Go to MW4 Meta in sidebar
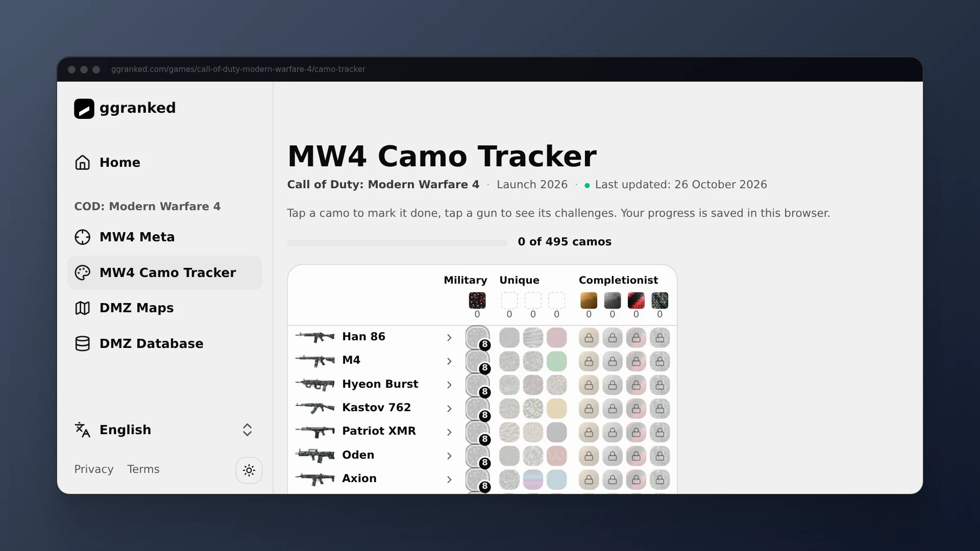 point(165,237)
